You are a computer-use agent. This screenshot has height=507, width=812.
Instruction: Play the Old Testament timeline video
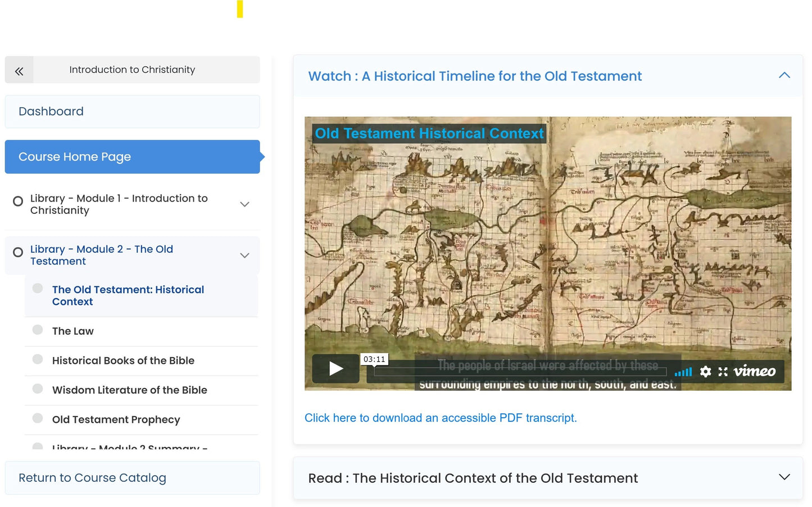tap(335, 368)
